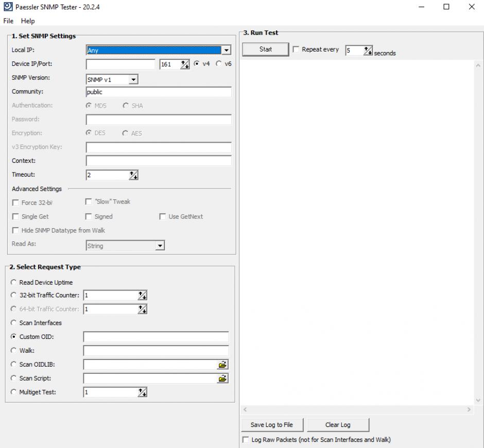Click the Context input field
Viewport: 484px width, 448px height.
tap(159, 161)
